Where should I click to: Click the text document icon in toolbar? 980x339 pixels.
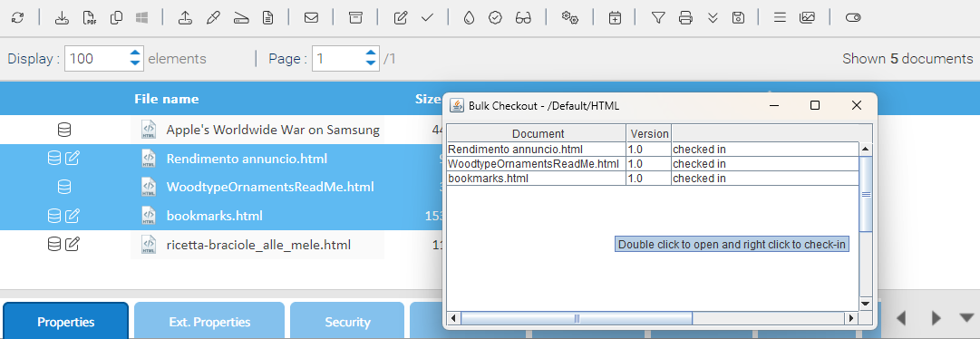267,18
